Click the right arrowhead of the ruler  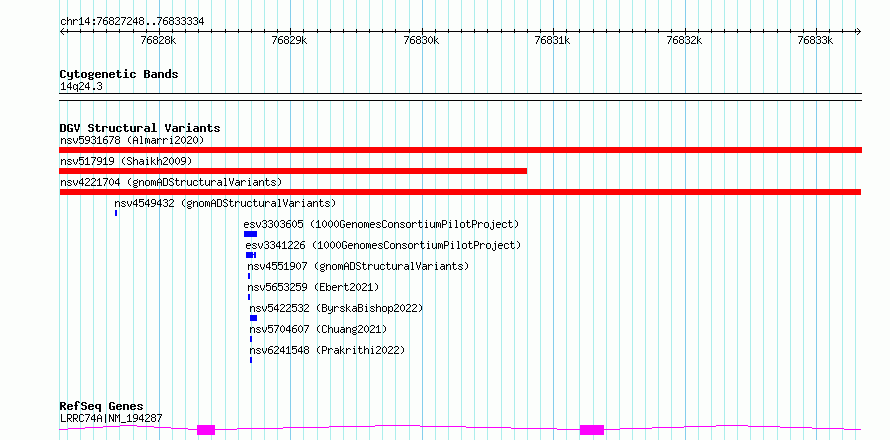(x=858, y=31)
